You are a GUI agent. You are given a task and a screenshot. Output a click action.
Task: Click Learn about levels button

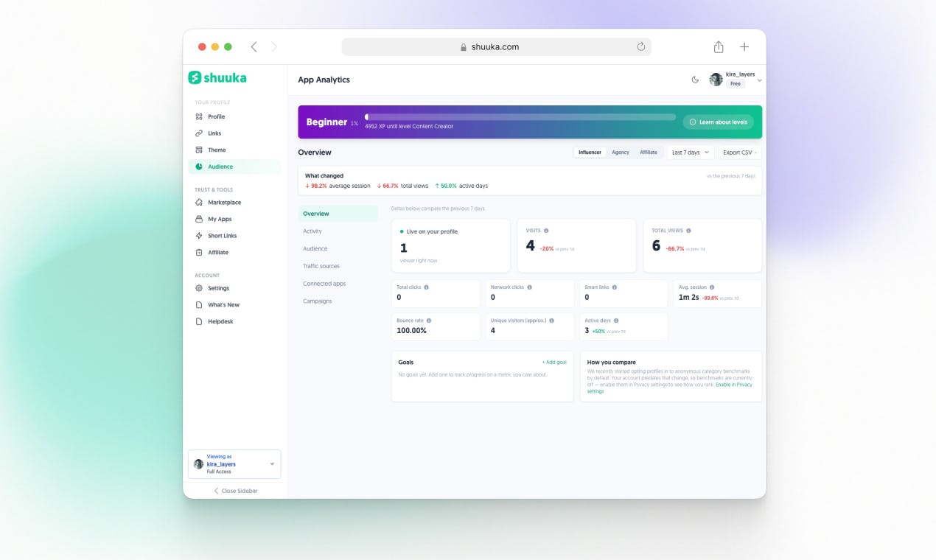(718, 122)
